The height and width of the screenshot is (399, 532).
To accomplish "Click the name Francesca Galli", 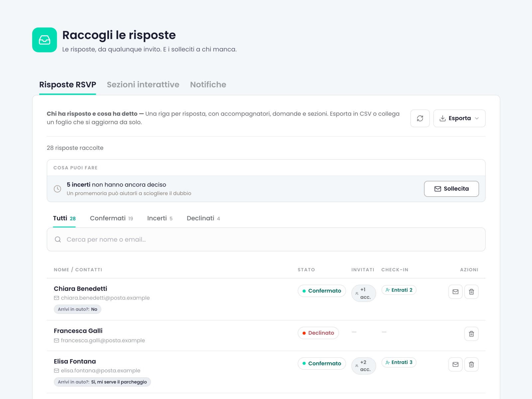I will (x=78, y=331).
